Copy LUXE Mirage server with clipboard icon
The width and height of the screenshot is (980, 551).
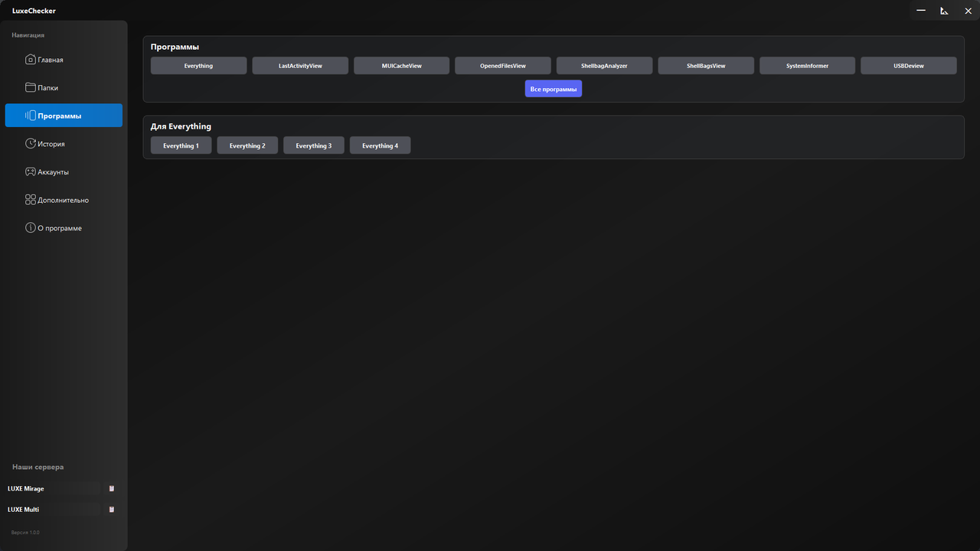[112, 488]
